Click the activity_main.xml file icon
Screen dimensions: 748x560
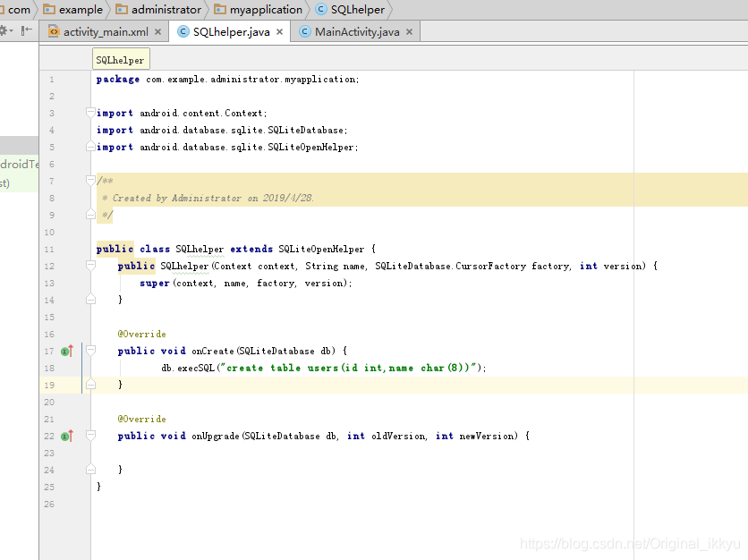[x=54, y=31]
